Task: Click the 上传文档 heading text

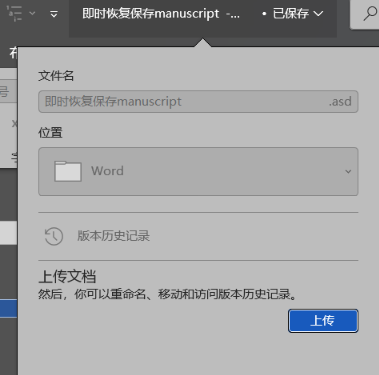Action: 67,277
